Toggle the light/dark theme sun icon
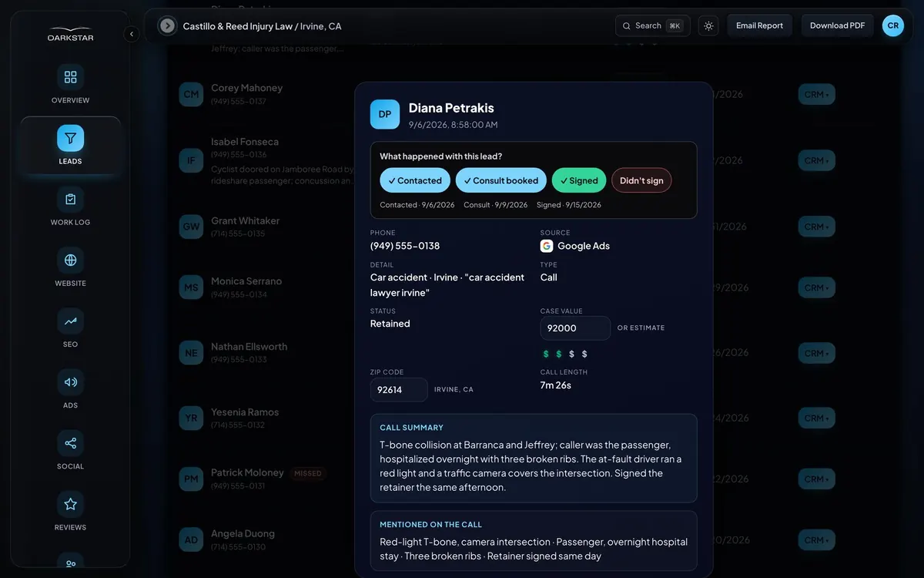The image size is (924, 578). click(708, 26)
